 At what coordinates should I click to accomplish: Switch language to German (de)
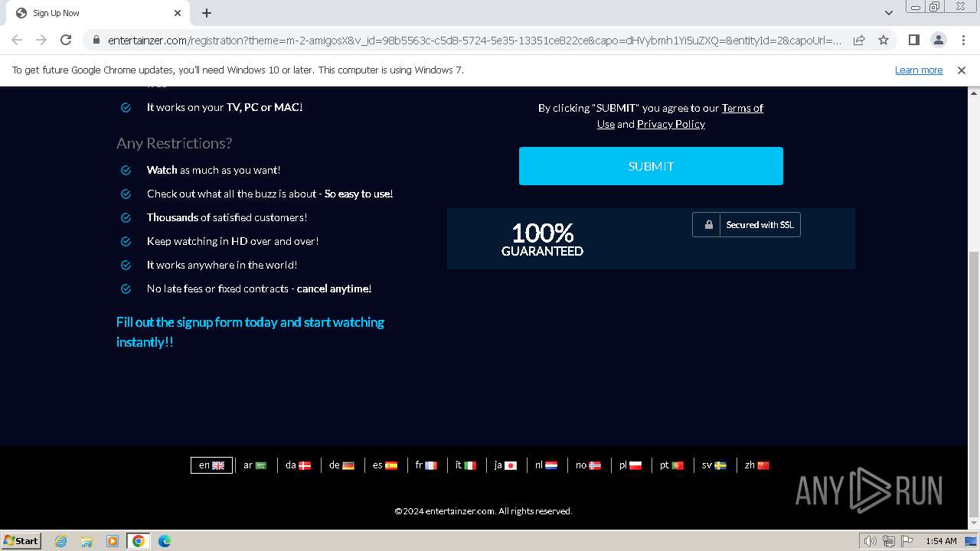click(x=341, y=465)
